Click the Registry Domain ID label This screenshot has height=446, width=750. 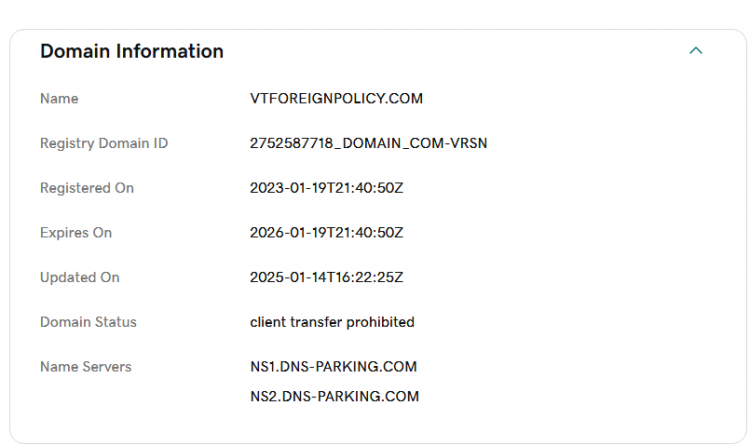(x=104, y=144)
